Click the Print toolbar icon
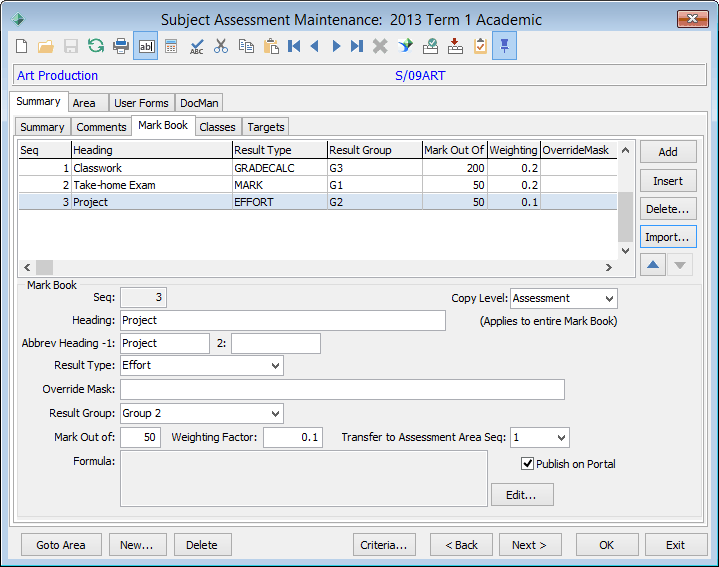 click(x=121, y=46)
